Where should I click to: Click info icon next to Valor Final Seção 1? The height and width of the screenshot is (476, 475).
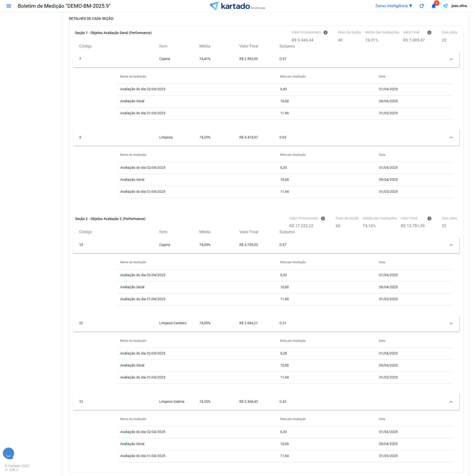pyautogui.click(x=429, y=33)
